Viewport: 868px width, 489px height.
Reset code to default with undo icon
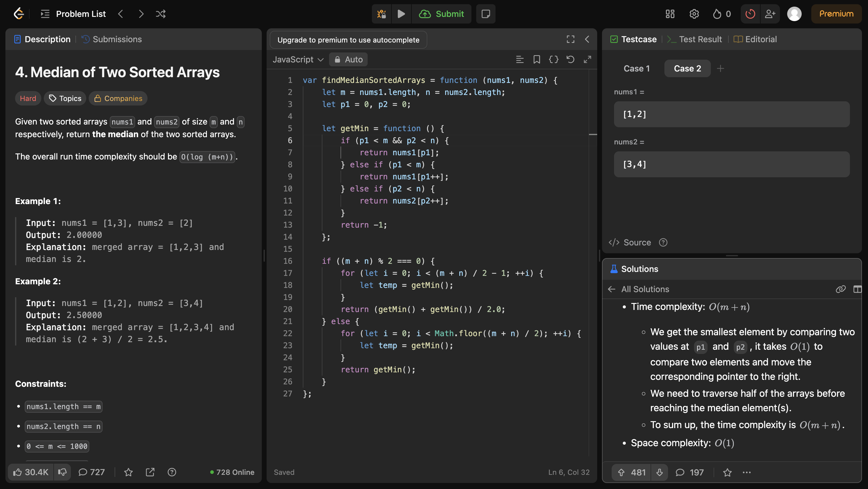click(570, 60)
